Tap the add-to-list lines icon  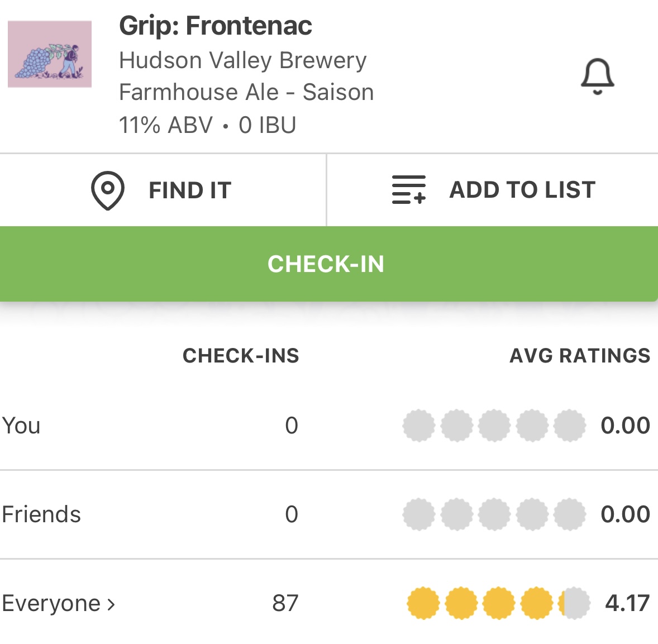coord(409,190)
